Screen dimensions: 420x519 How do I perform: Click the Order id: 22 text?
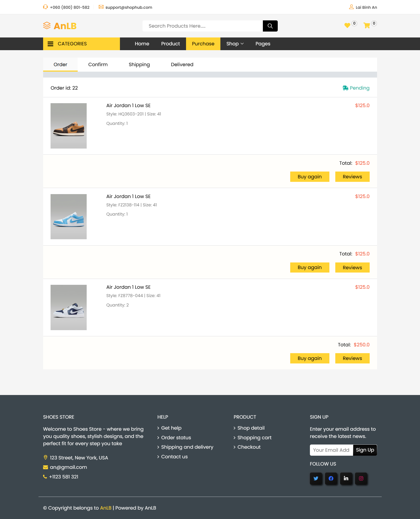pos(64,88)
